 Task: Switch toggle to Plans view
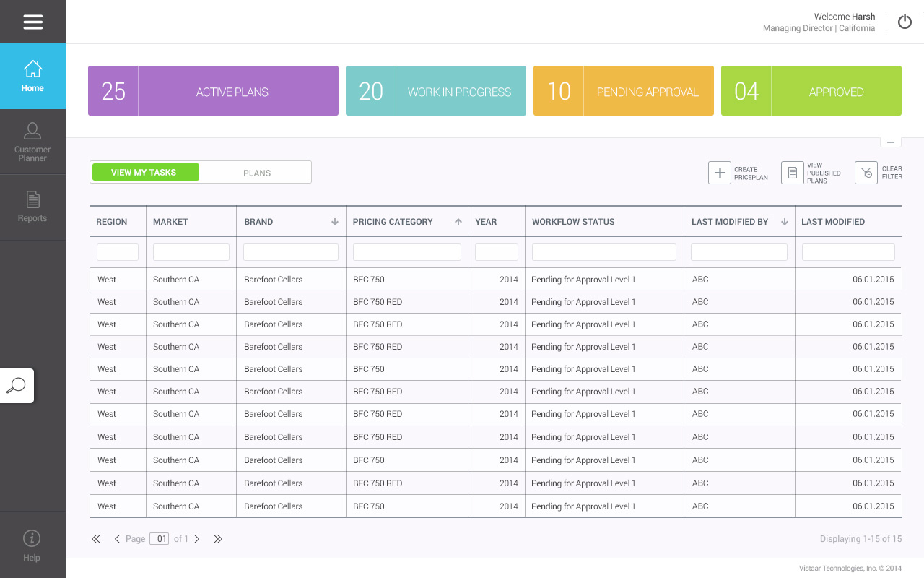(x=256, y=173)
